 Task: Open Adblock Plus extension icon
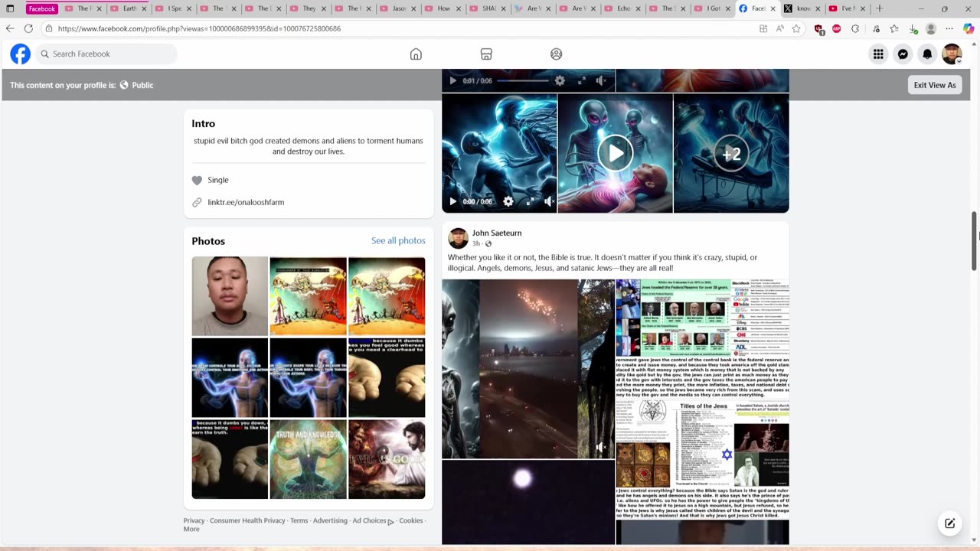tap(837, 28)
